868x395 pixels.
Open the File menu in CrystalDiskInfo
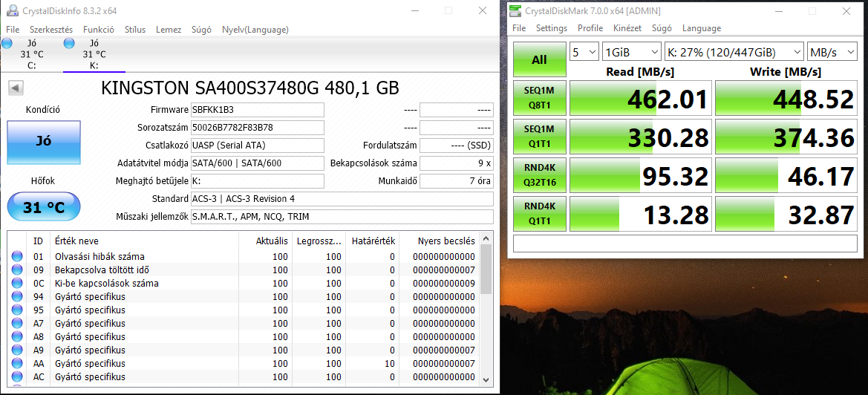click(x=13, y=29)
